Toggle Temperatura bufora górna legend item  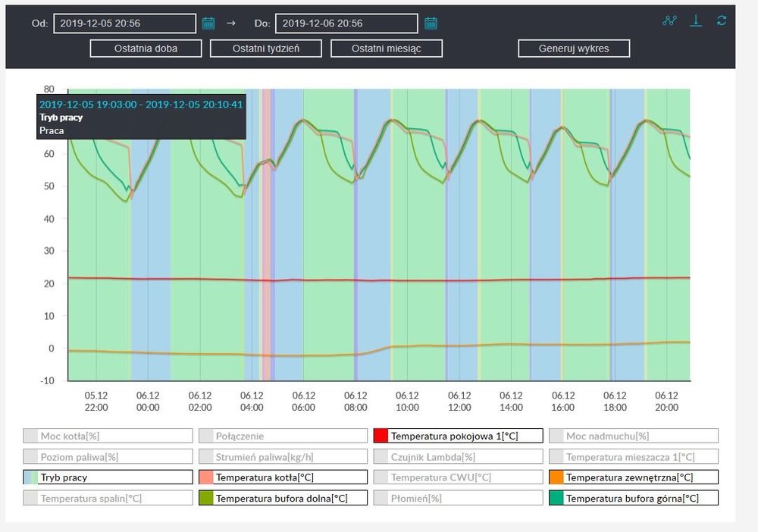click(x=633, y=499)
